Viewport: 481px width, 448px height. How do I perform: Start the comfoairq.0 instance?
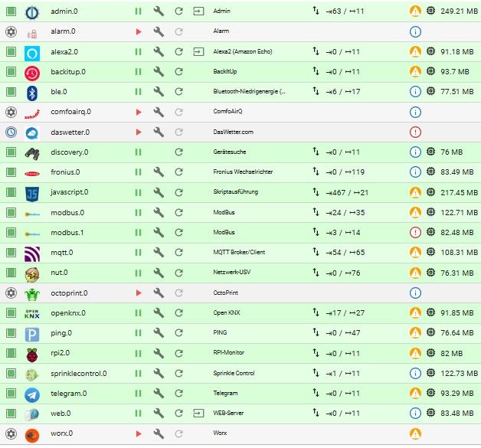[139, 113]
